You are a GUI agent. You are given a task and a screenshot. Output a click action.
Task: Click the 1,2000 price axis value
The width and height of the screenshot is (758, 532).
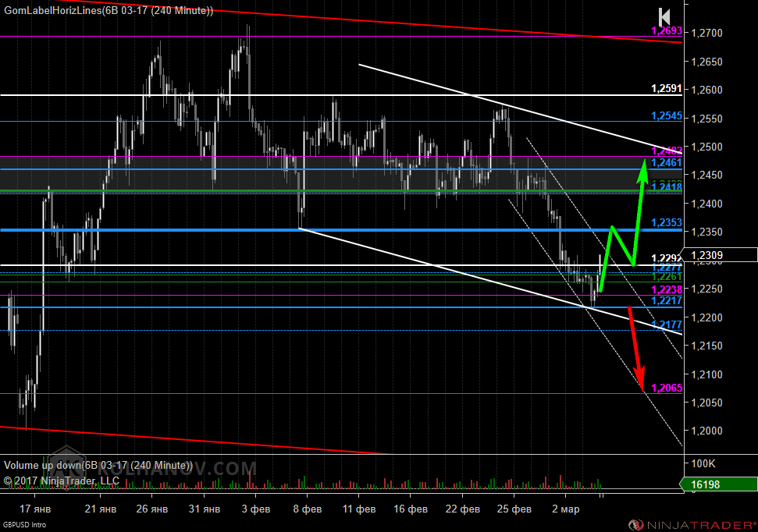point(706,431)
